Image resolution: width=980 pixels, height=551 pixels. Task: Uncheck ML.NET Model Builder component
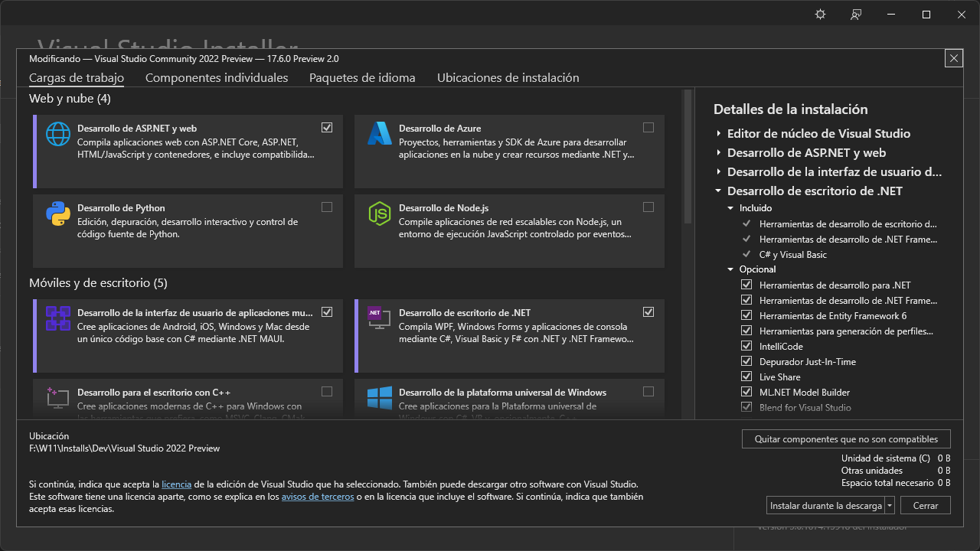(746, 392)
